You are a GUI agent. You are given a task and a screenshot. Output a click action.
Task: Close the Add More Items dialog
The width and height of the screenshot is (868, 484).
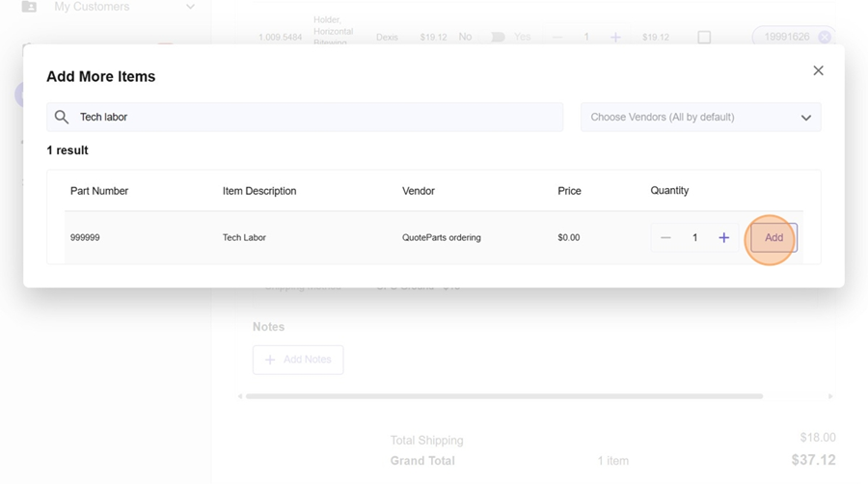coord(818,70)
